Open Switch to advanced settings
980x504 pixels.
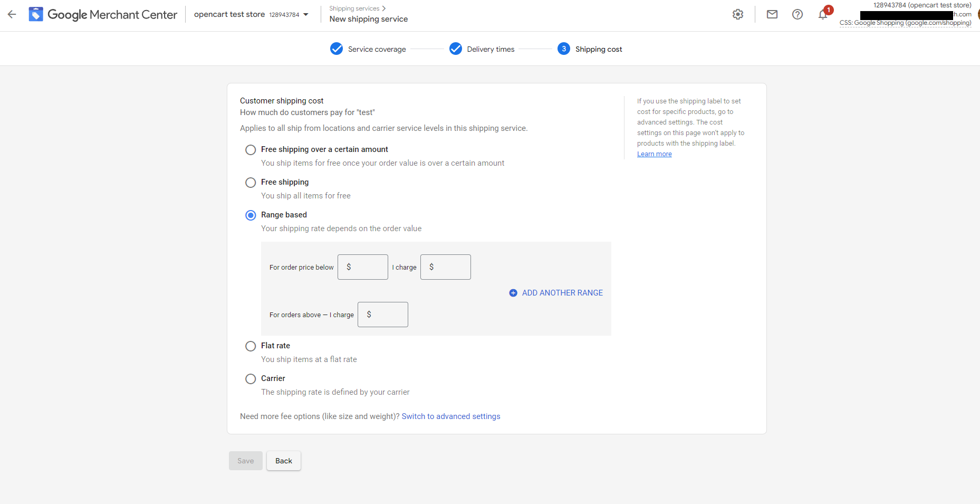point(450,416)
